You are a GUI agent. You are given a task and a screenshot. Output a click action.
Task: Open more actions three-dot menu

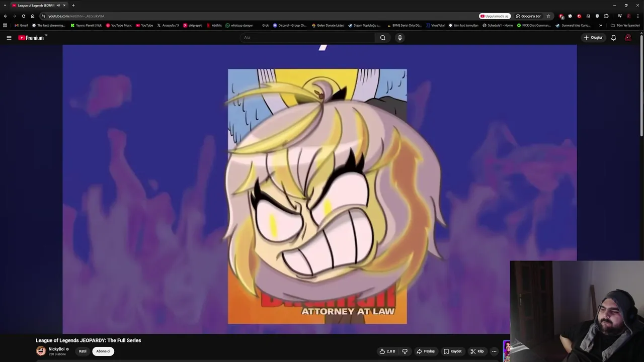coord(494,351)
